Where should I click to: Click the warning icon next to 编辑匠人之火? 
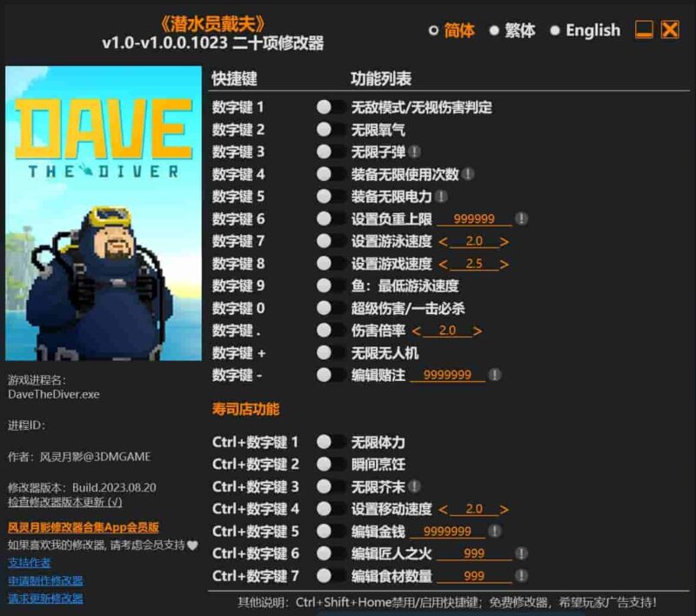pos(519,554)
